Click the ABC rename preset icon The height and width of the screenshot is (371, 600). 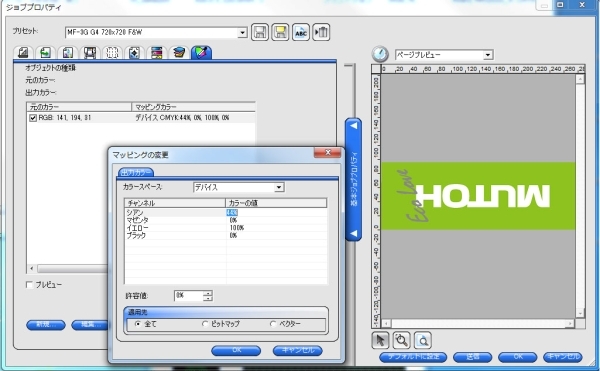point(301,32)
